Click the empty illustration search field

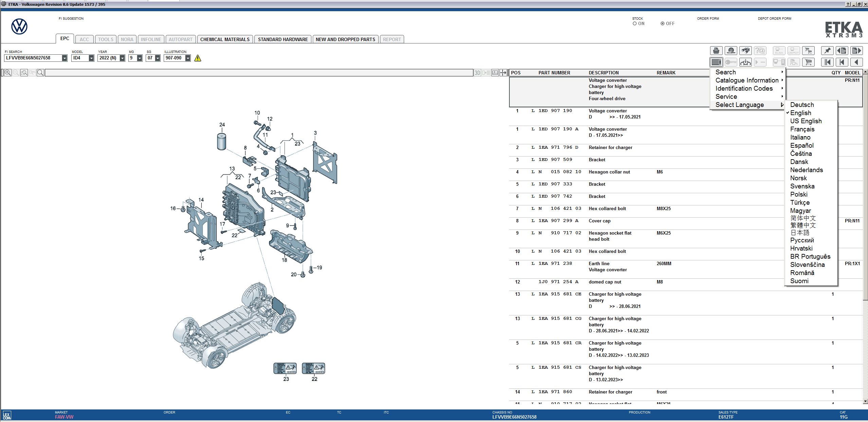pyautogui.click(x=259, y=73)
